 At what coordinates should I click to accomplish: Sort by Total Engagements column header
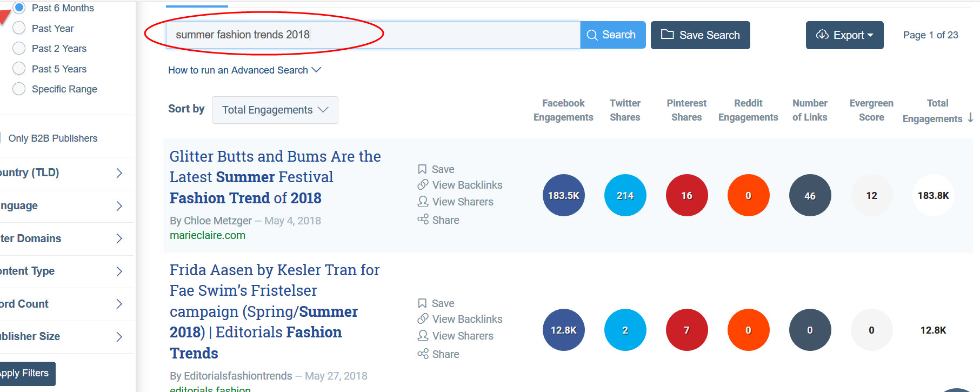pyautogui.click(x=937, y=111)
